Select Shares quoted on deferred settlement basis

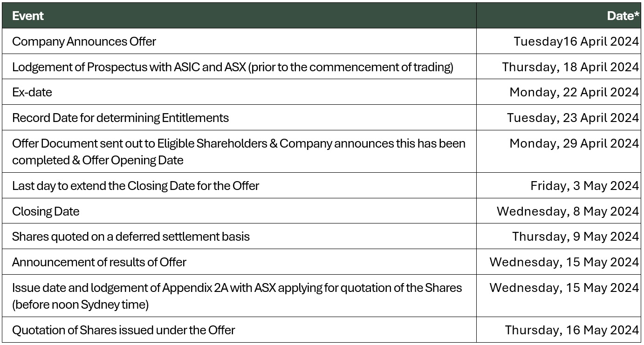click(x=131, y=237)
